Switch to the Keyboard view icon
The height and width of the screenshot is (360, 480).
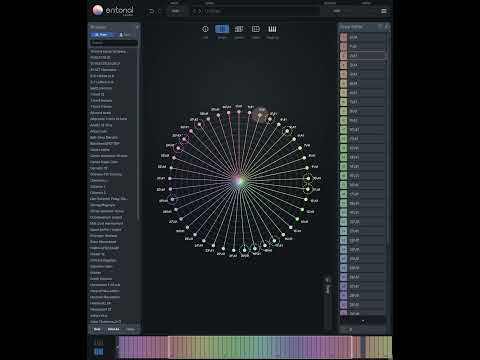[x=272, y=29]
